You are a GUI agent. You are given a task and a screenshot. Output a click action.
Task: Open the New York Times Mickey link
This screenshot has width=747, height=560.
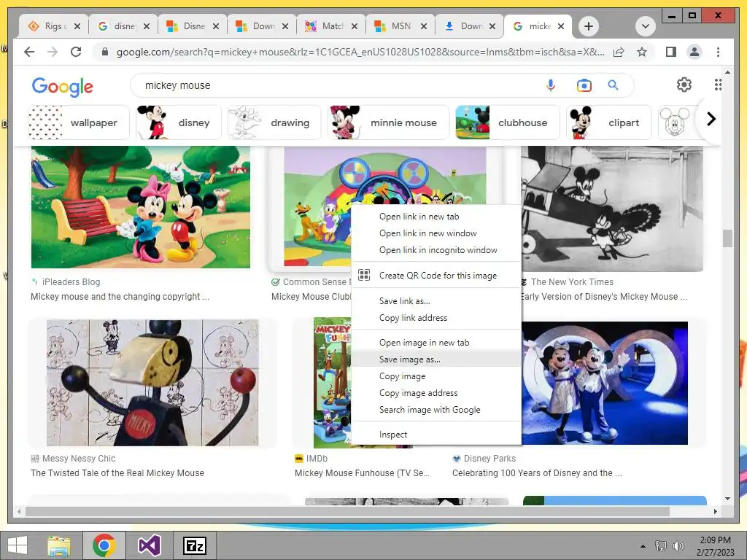605,297
